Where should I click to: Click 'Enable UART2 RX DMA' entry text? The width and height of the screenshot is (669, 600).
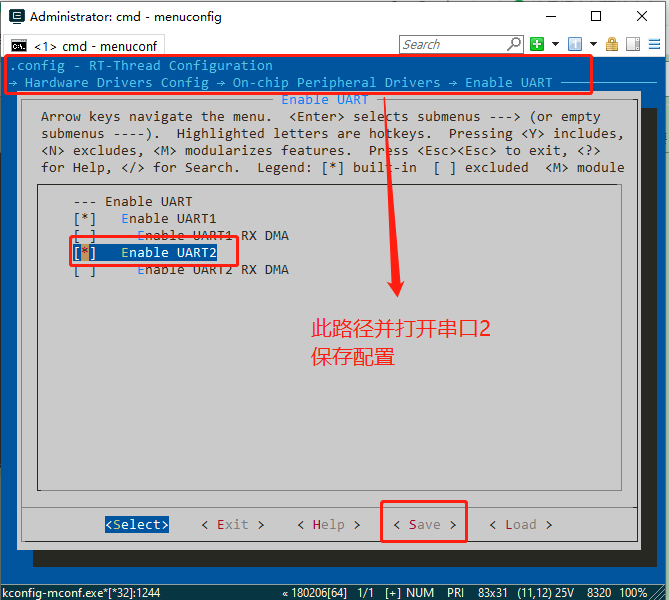pyautogui.click(x=213, y=270)
